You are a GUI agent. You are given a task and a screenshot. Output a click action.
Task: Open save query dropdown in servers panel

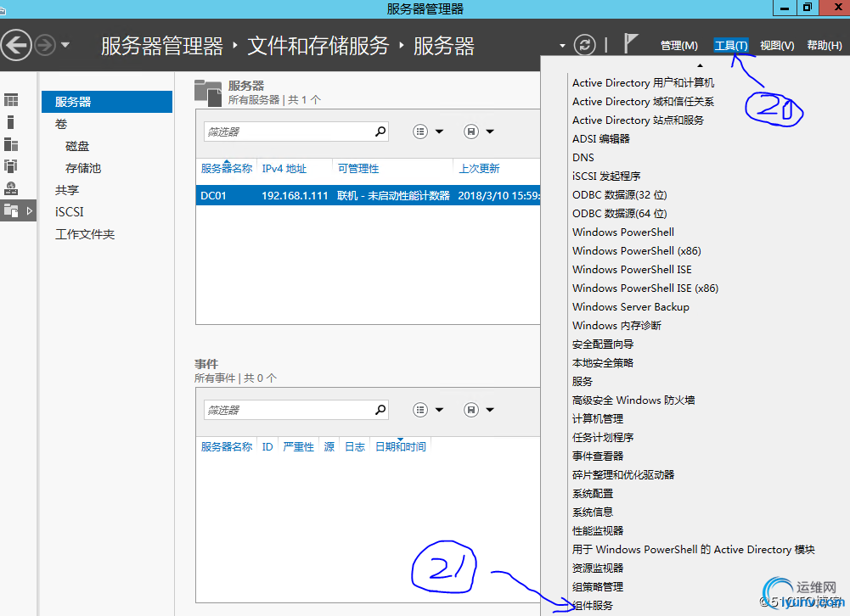coord(489,132)
